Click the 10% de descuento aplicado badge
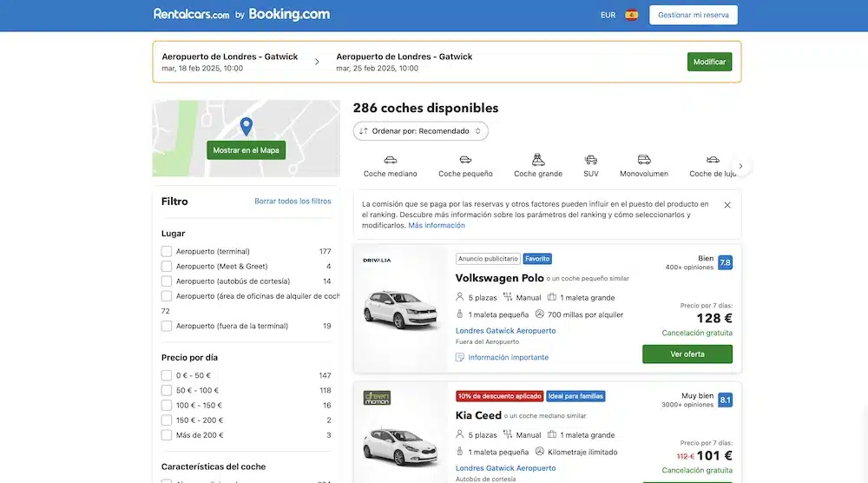 point(499,396)
